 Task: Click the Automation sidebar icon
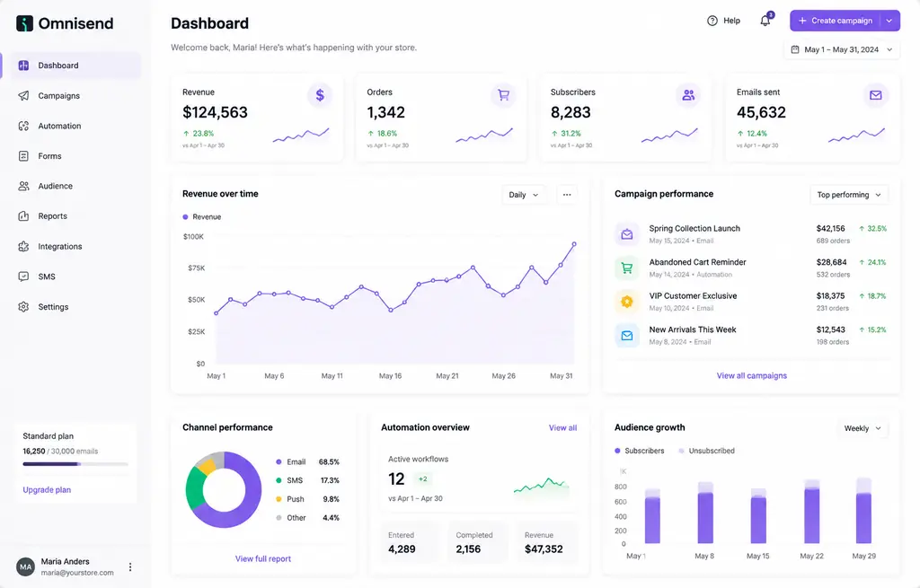click(x=23, y=126)
